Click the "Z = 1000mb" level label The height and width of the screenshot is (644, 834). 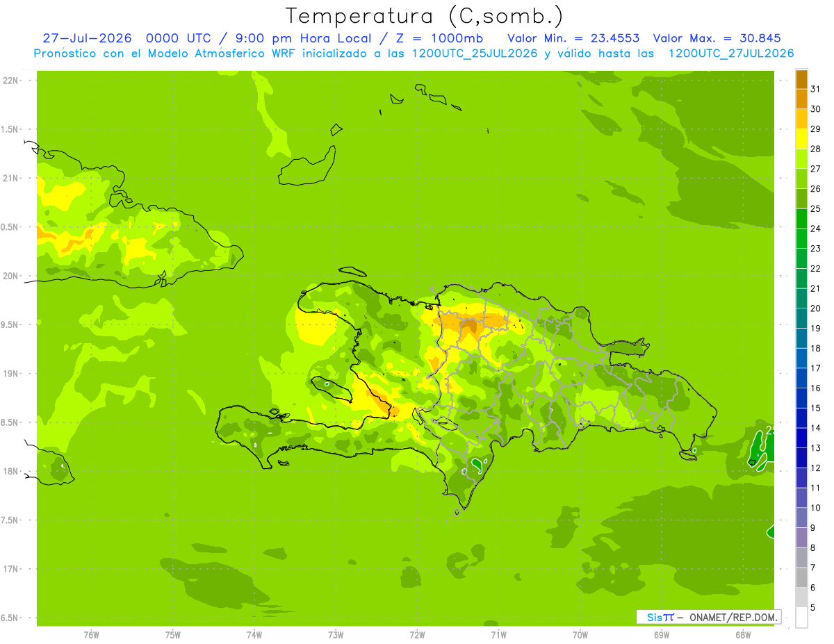coord(439,38)
